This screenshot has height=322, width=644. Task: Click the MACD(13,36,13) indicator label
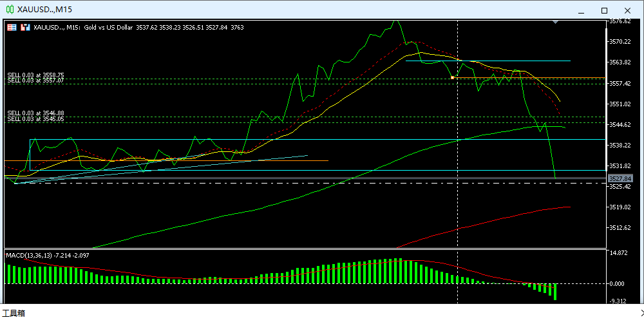tap(47, 256)
